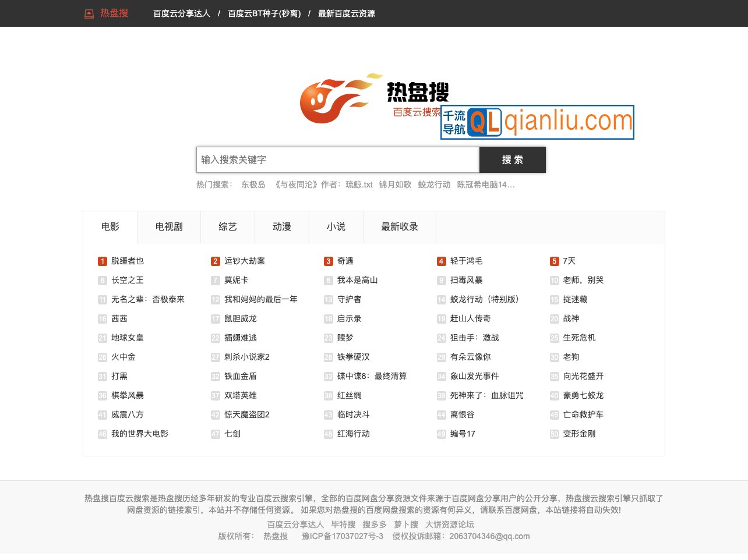Screen dimensions: 748x560
Task: Switch to the 最新收录 tab
Action: [x=400, y=227]
